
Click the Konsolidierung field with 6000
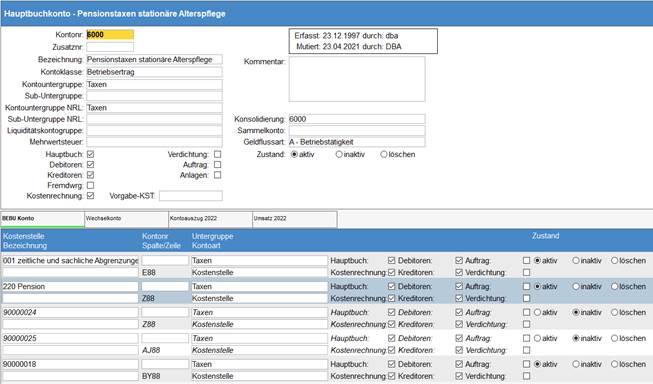pyautogui.click(x=357, y=119)
